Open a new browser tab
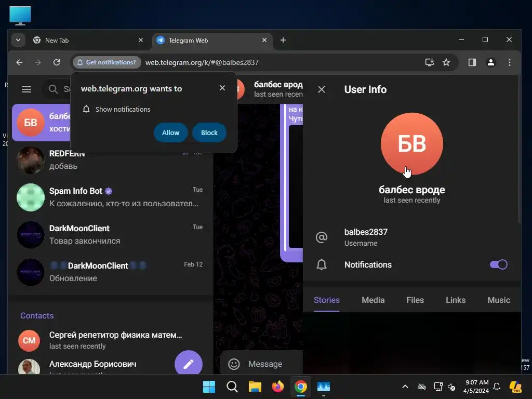532x399 pixels. 283,40
